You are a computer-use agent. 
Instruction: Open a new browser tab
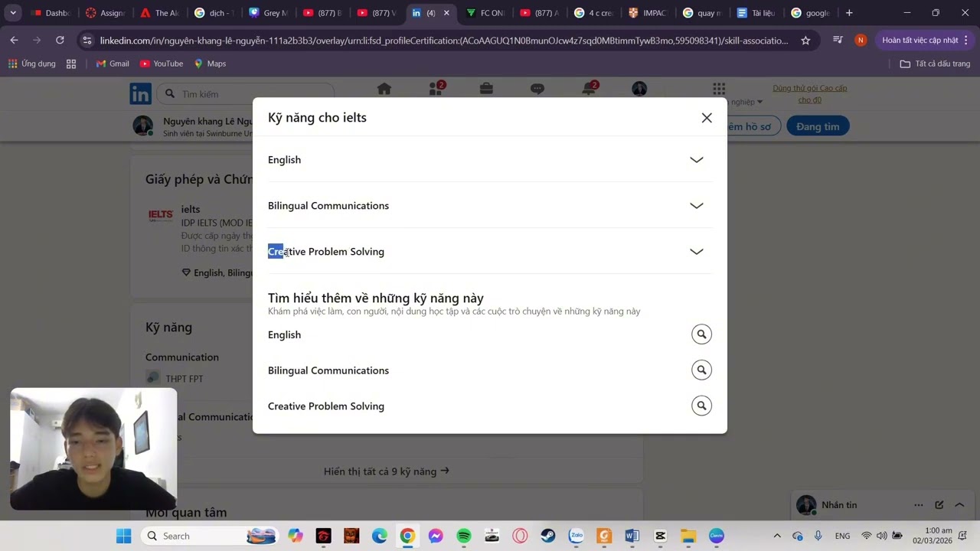(x=849, y=13)
